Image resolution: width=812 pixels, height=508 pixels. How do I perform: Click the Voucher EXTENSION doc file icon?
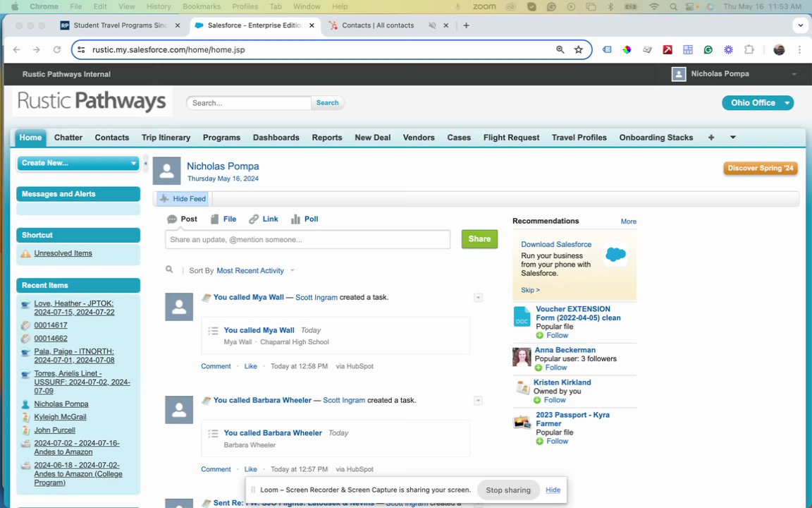[522, 317]
